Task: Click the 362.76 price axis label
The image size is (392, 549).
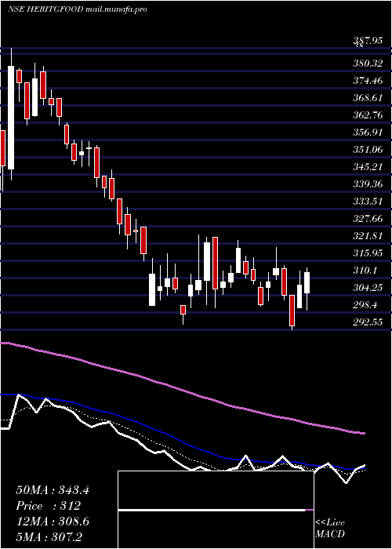Action: 368,115
